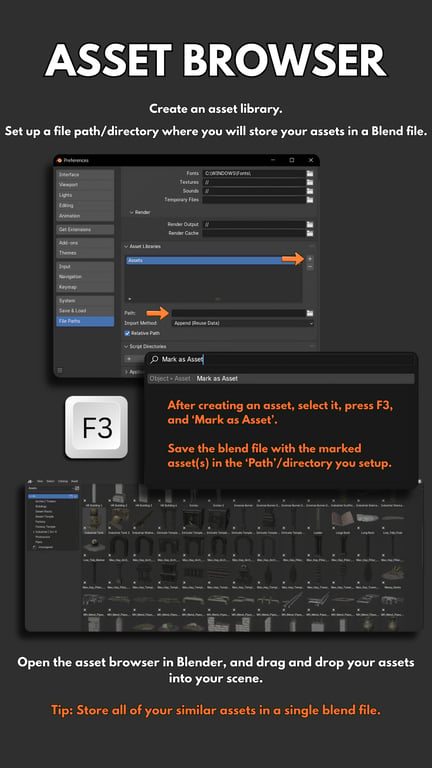
Task: Select the File Paths tab
Action: point(85,321)
